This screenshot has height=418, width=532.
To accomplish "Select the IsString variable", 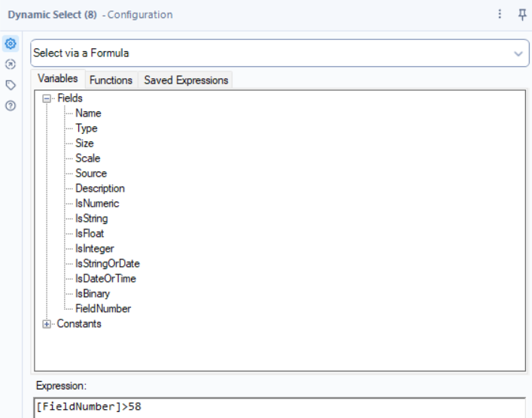I will pyautogui.click(x=92, y=219).
